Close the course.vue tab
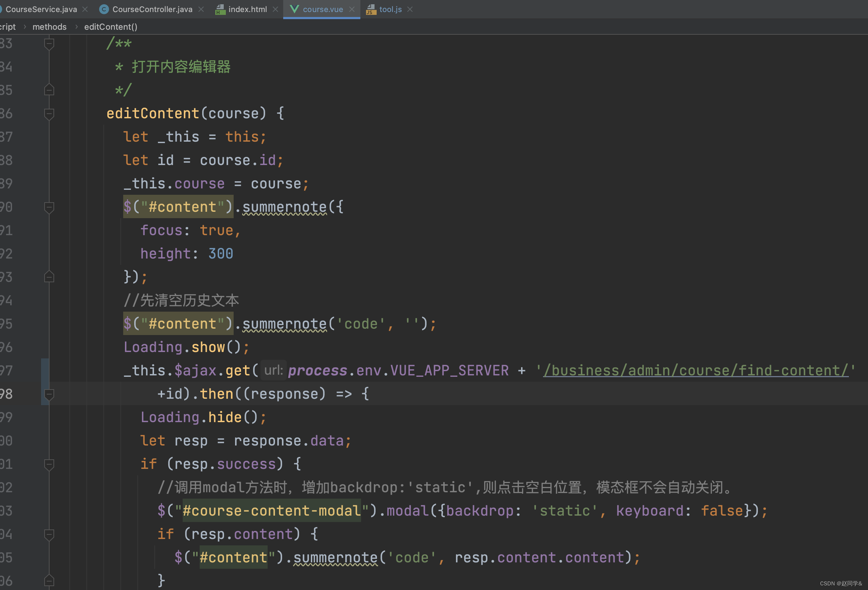The image size is (868, 590). click(352, 9)
